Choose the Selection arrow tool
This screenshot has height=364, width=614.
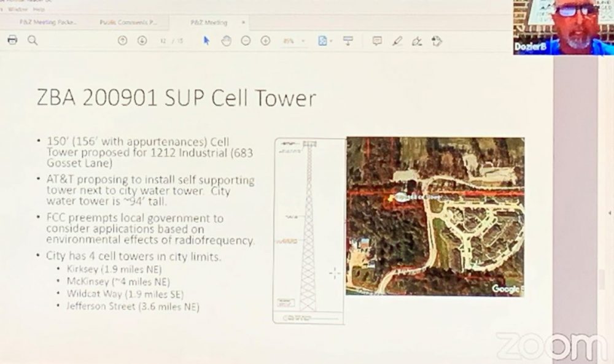[206, 41]
